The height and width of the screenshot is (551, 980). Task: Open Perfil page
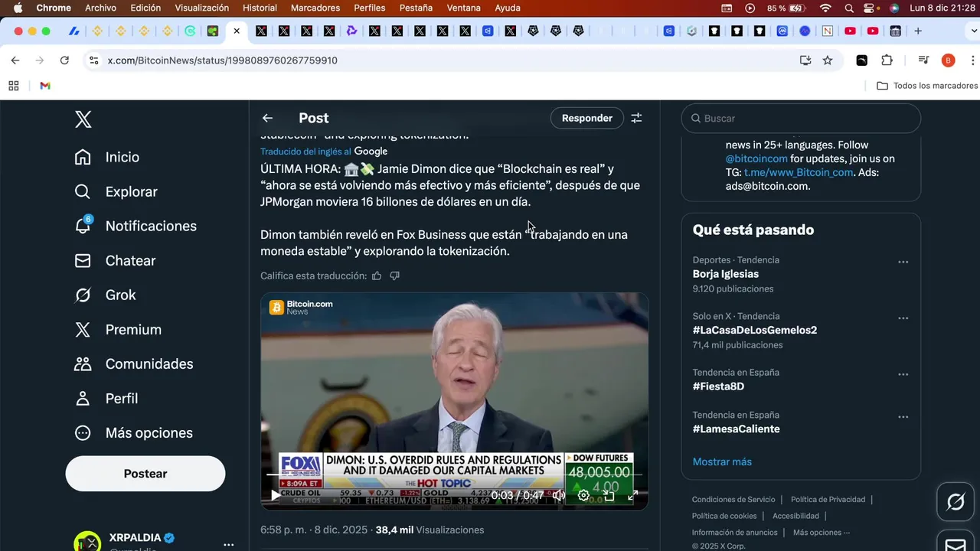(x=106, y=398)
